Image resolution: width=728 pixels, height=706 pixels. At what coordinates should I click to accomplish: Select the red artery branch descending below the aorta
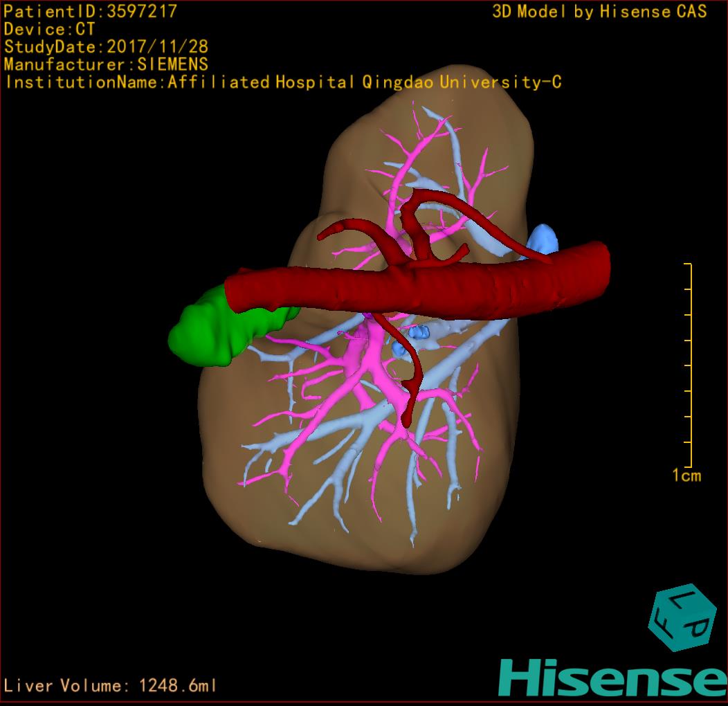[x=411, y=388]
